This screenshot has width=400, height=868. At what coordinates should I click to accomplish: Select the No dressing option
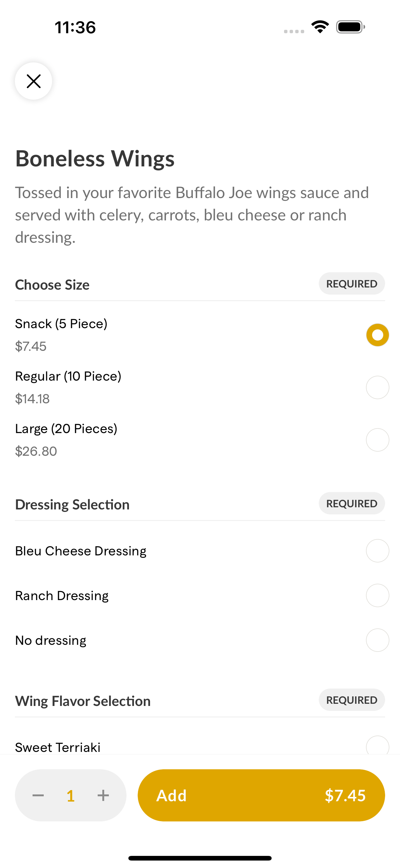coord(377,640)
